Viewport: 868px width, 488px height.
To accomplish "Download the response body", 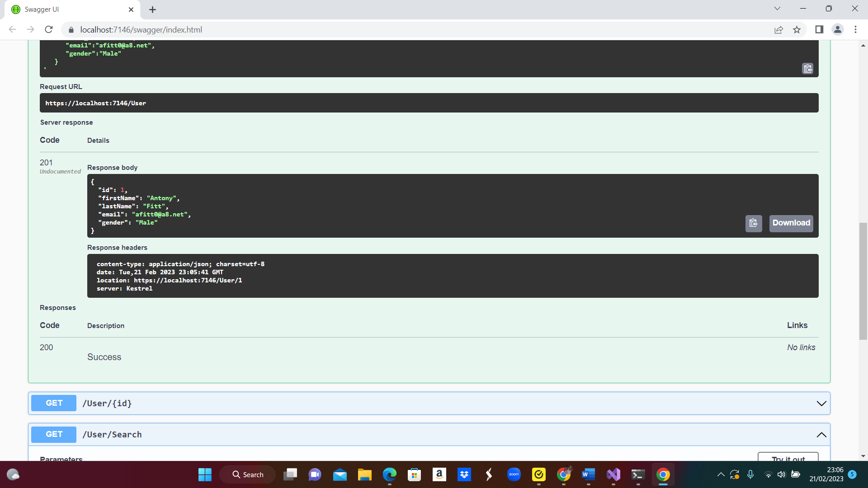I will click(x=791, y=223).
